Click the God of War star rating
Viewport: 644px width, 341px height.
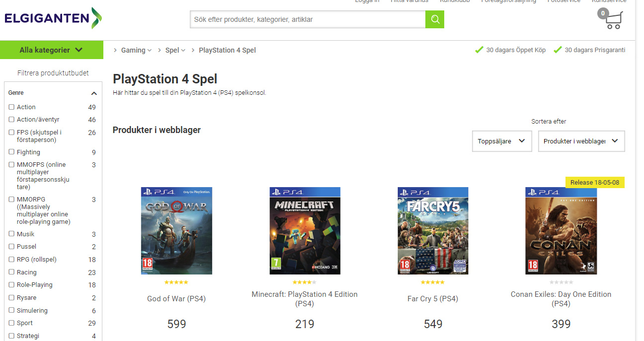[176, 282]
